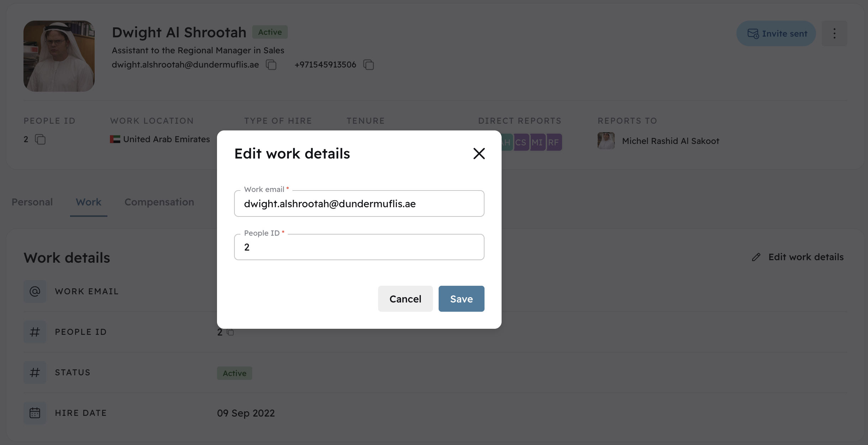
Task: Copy the phone number +971545913506
Action: click(368, 65)
